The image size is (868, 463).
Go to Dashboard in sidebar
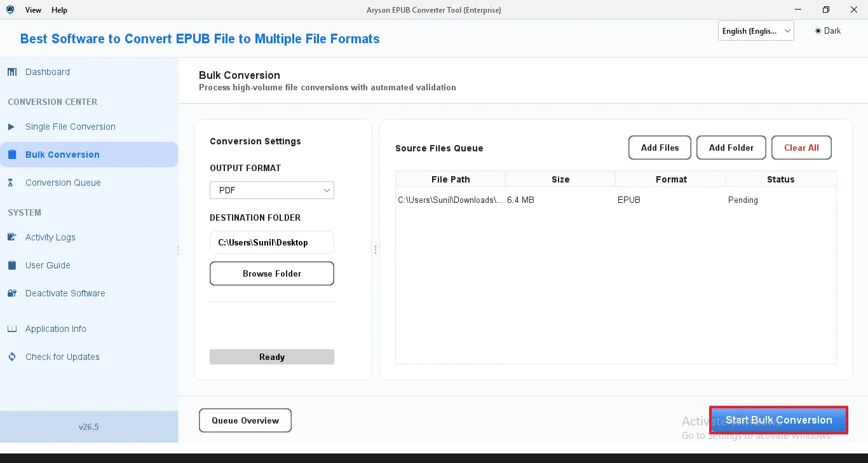point(89,72)
